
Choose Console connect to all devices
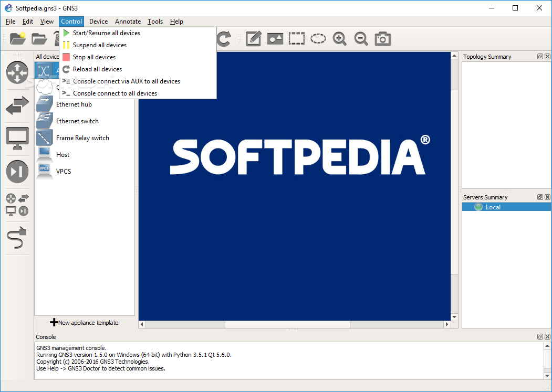[138, 93]
